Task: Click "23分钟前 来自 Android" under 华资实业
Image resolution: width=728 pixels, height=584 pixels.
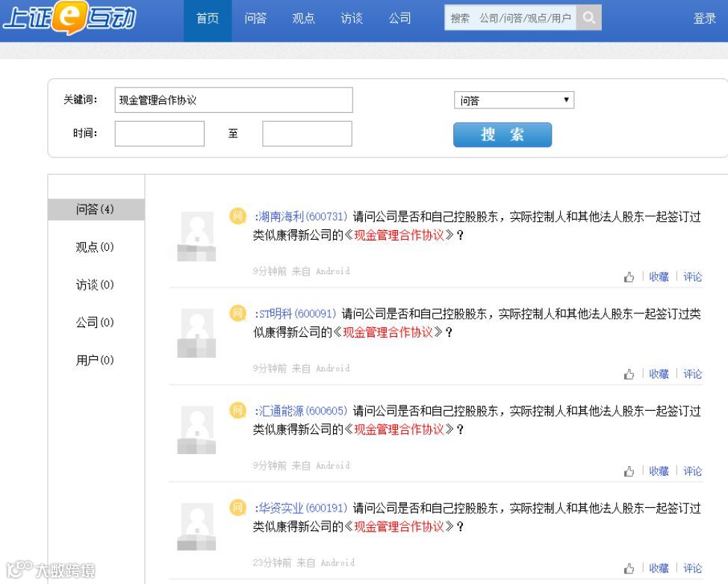Action: coord(304,562)
